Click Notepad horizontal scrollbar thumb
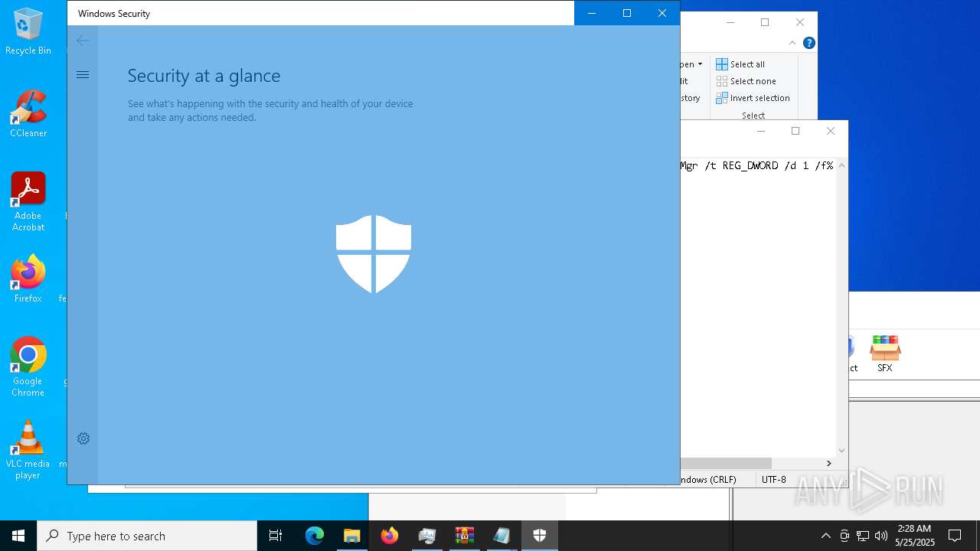Viewport: 980px width, 551px height. (x=726, y=463)
